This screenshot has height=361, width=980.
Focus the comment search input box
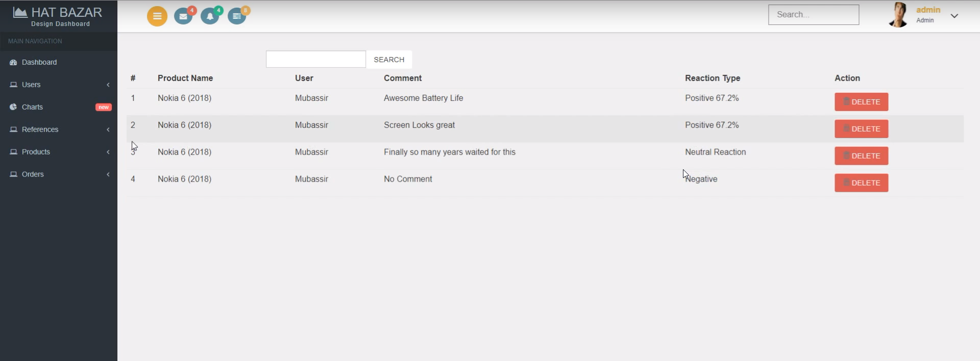coord(316,59)
